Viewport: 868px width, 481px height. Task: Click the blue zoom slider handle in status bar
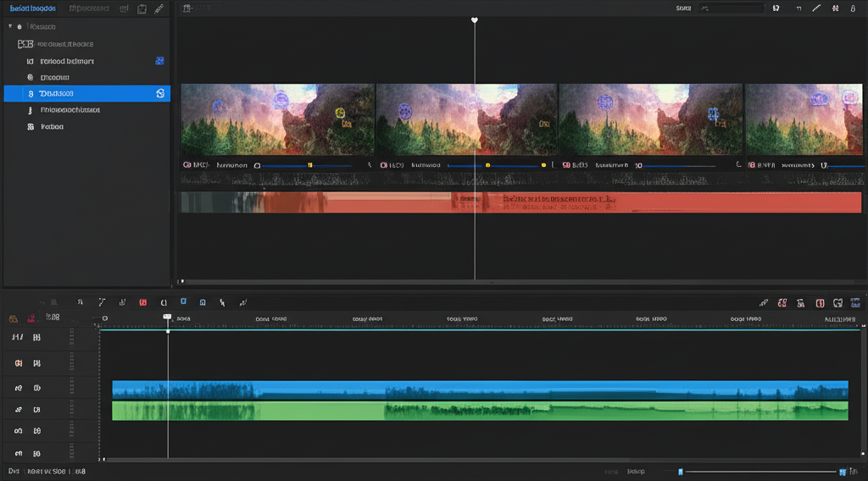point(681,472)
